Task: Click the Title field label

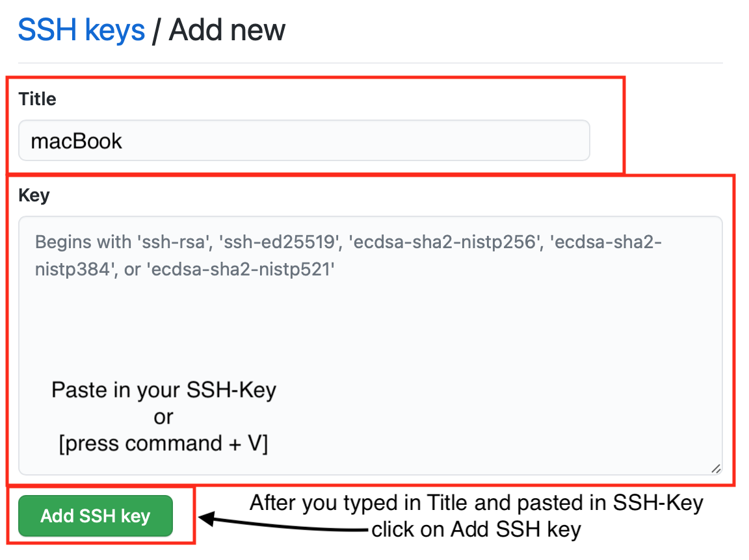Action: tap(37, 99)
